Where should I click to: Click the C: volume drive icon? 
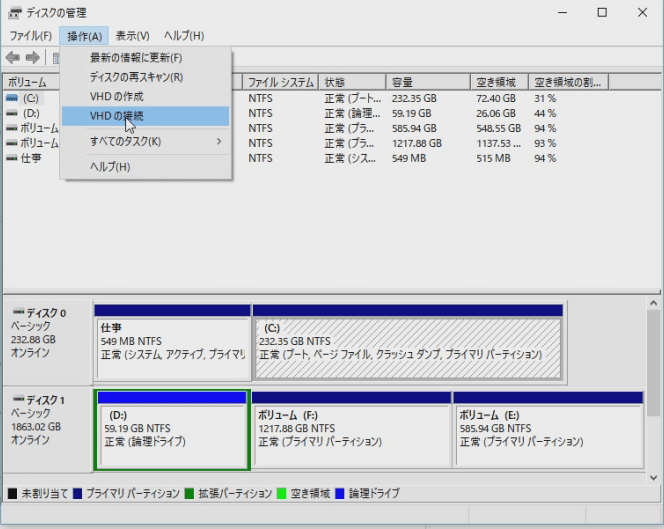12,98
